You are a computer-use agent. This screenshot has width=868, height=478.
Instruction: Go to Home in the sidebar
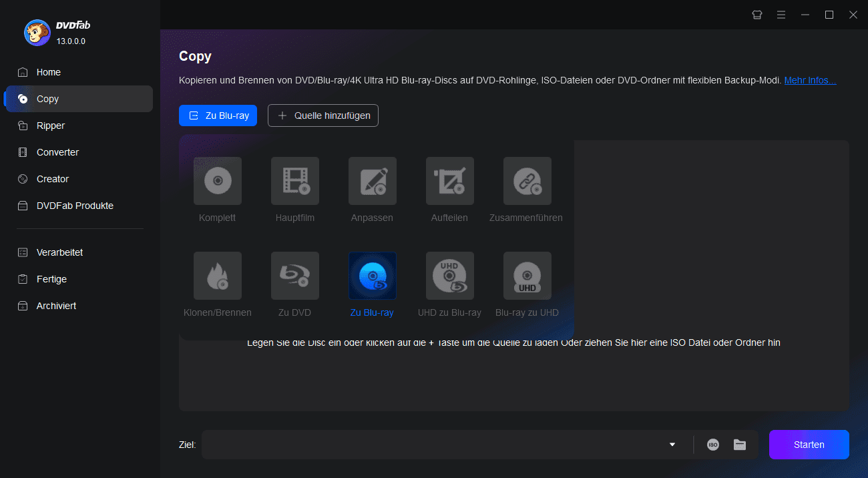(79, 72)
